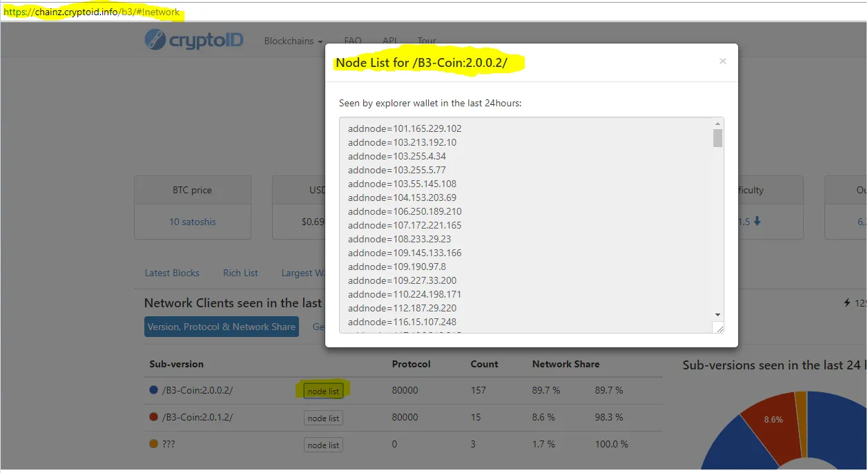The image size is (868, 473).
Task: Click the /B3-Coin:2.0.1.2/ sub-version name
Action: (x=197, y=417)
